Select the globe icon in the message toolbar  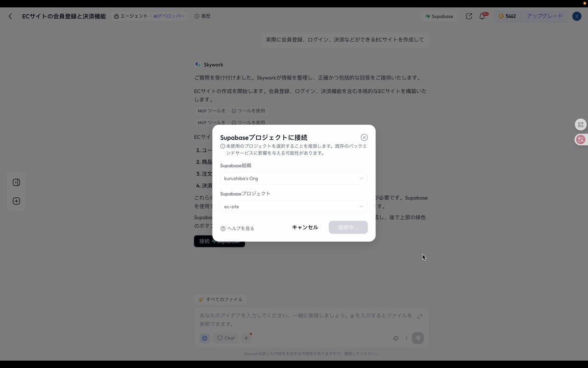click(x=205, y=338)
